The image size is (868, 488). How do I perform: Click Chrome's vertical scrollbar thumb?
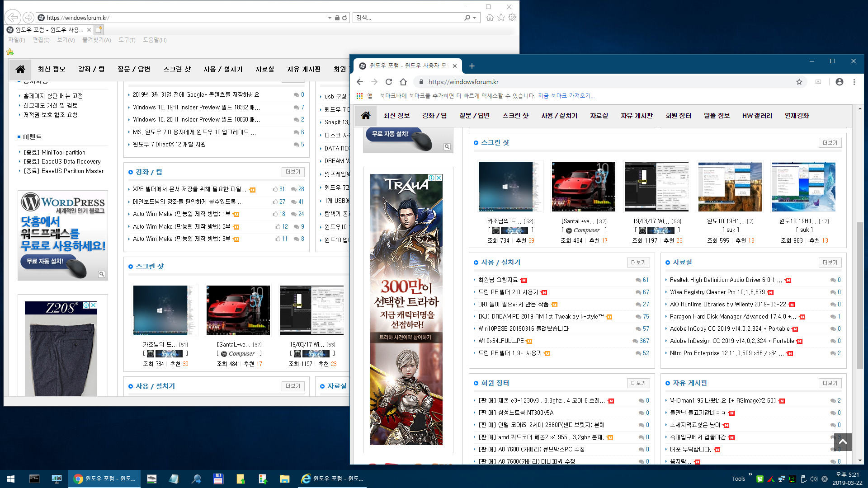tap(860, 296)
